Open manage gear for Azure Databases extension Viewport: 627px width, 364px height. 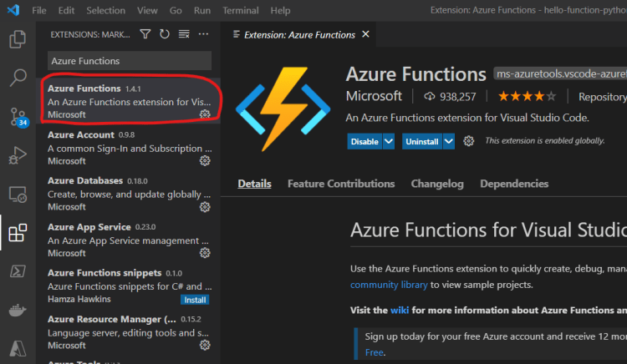click(205, 207)
